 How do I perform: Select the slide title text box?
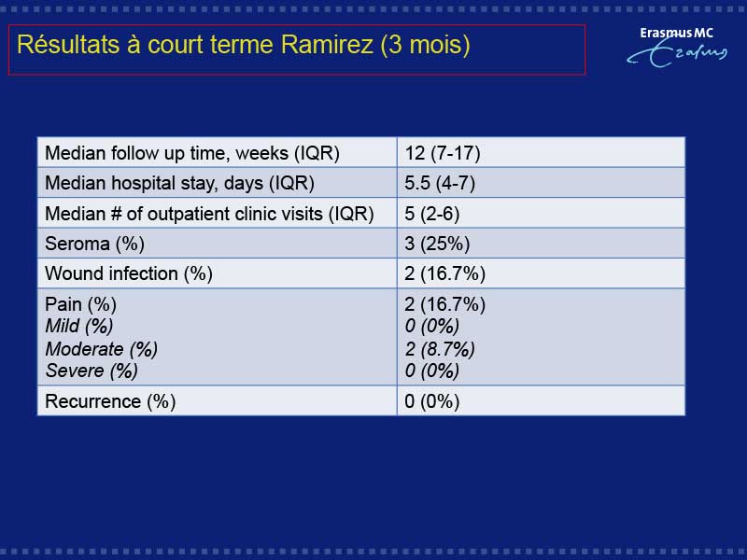(x=297, y=50)
